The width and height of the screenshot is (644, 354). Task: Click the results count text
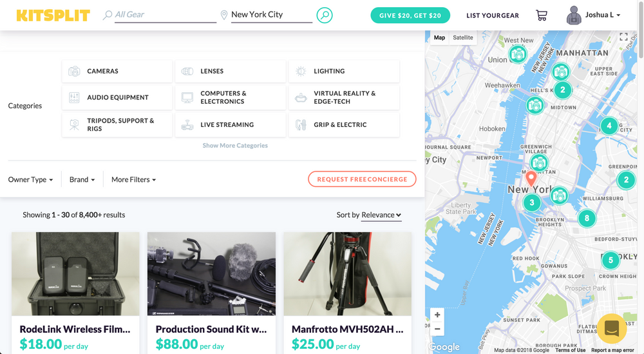[x=74, y=215]
